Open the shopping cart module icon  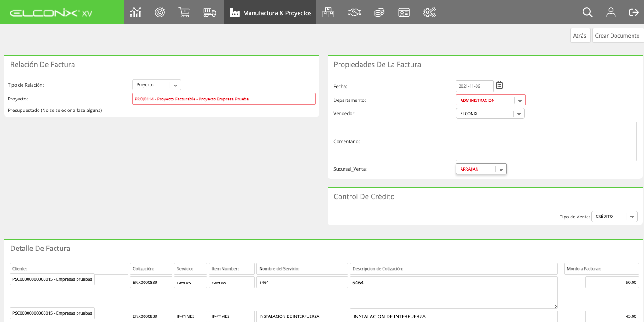(184, 12)
